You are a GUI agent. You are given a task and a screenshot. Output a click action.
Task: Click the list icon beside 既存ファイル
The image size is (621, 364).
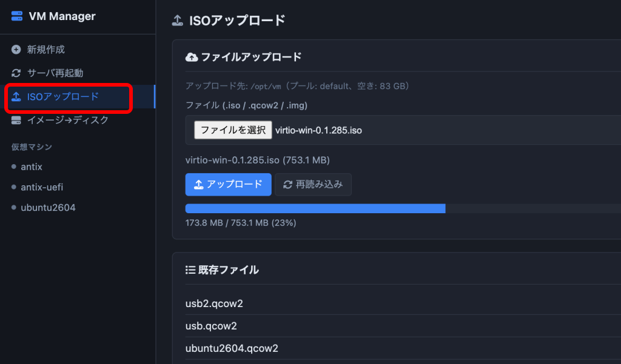click(x=190, y=270)
